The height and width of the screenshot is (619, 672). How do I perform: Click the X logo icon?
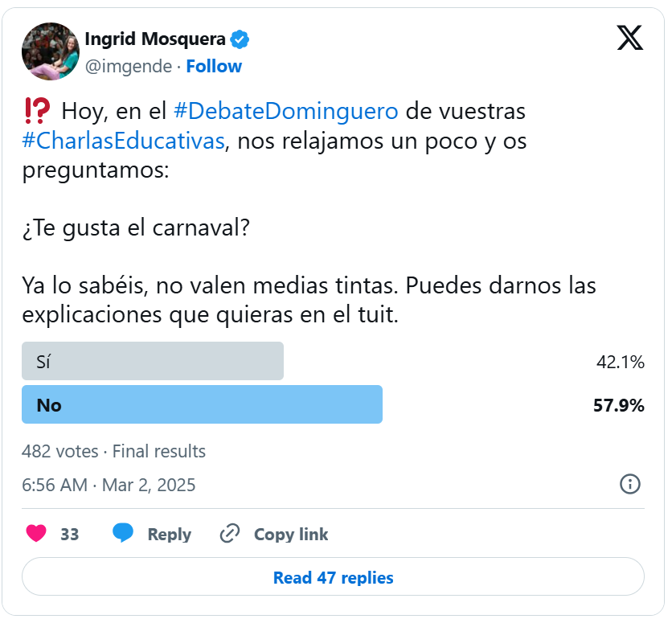click(629, 38)
